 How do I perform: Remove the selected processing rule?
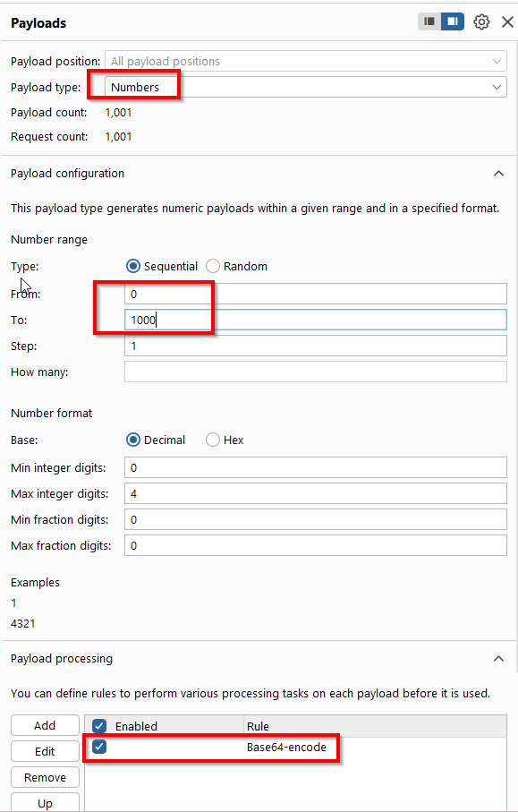(x=45, y=777)
